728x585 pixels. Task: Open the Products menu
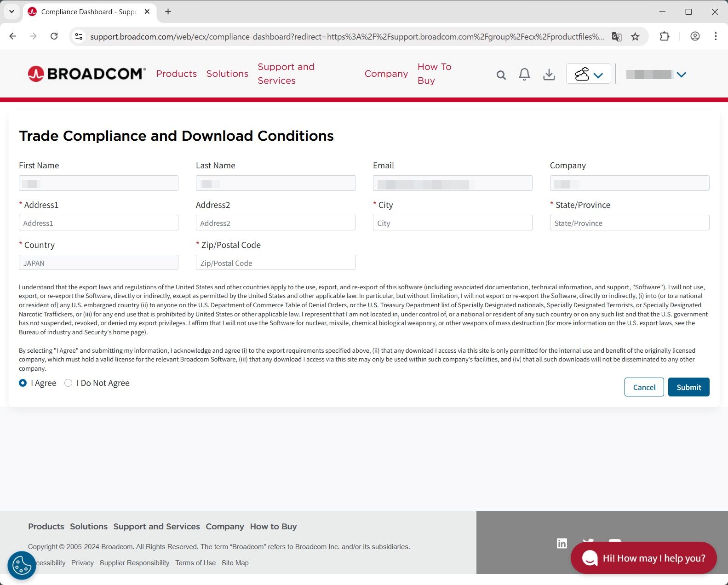(177, 74)
